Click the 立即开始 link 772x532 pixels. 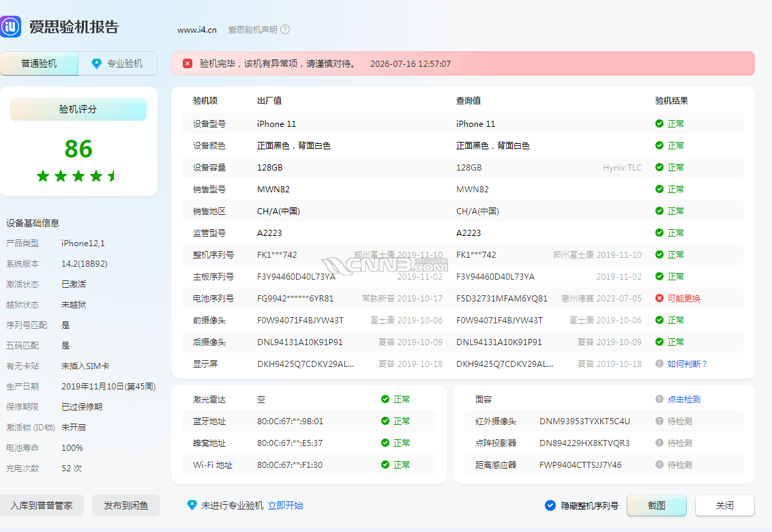286,505
